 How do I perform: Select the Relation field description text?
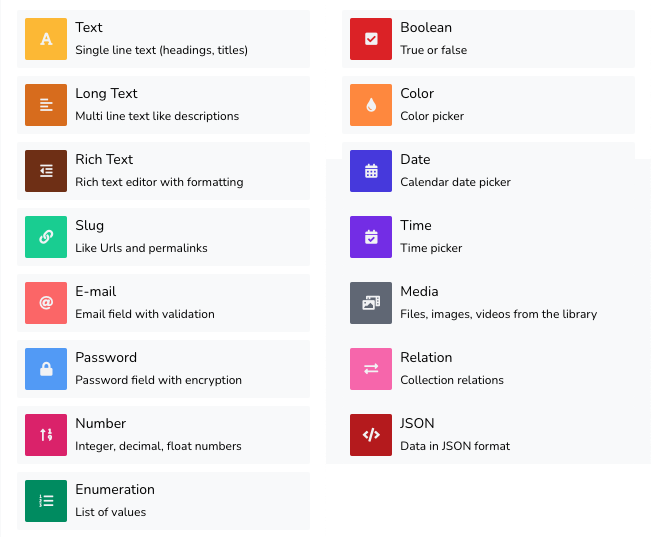click(x=452, y=380)
